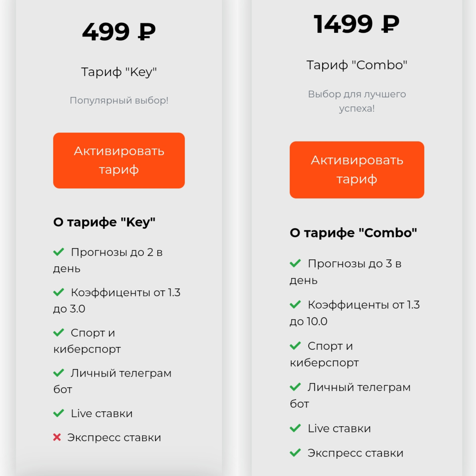This screenshot has width=476, height=476.
Task: Click the green checkmark beside "Прогнозы до 3 в день"
Action: tap(295, 263)
